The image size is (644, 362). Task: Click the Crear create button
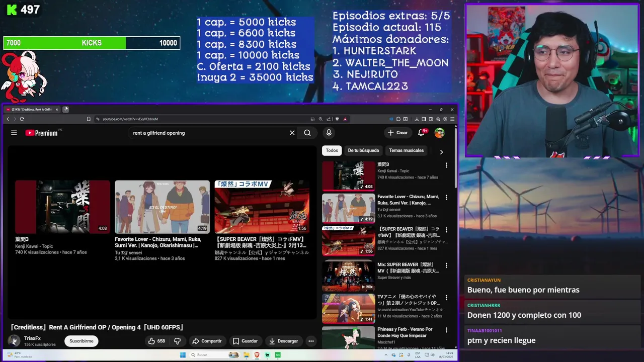click(397, 133)
